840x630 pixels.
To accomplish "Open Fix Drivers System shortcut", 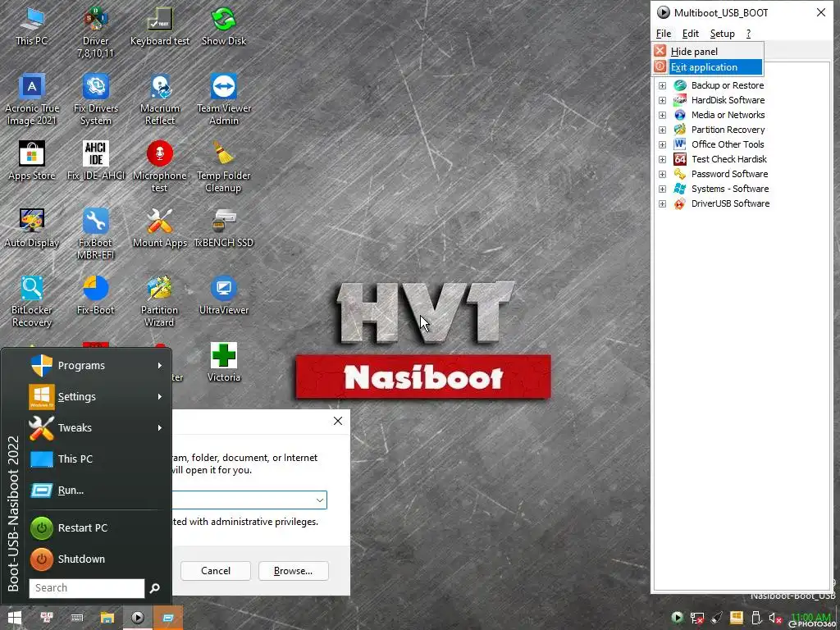I will [95, 100].
